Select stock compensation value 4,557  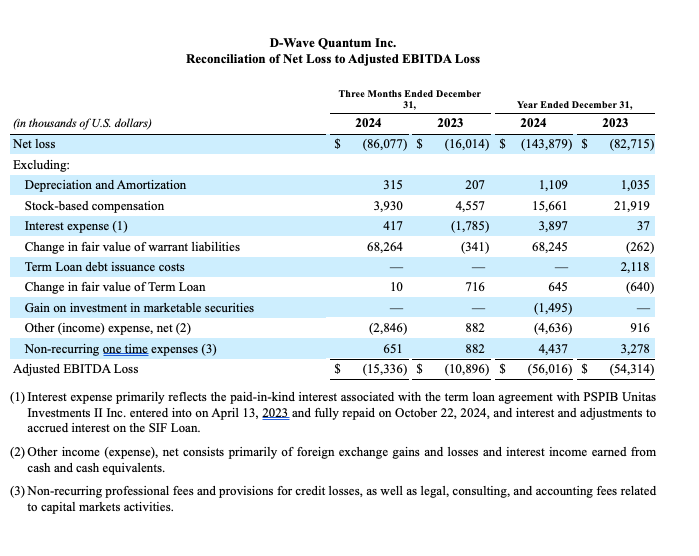(x=470, y=206)
